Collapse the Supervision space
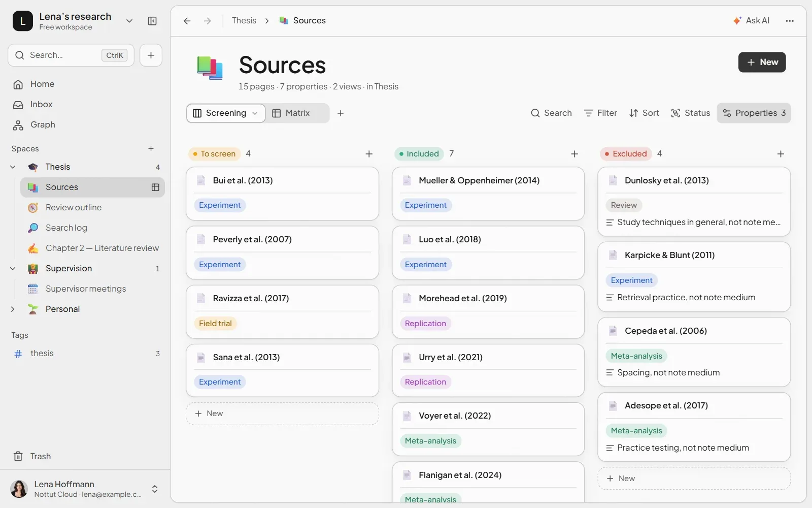 click(x=13, y=269)
